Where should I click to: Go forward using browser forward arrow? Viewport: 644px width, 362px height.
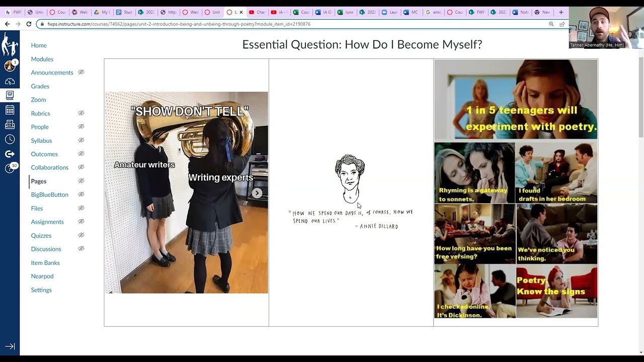pos(18,24)
